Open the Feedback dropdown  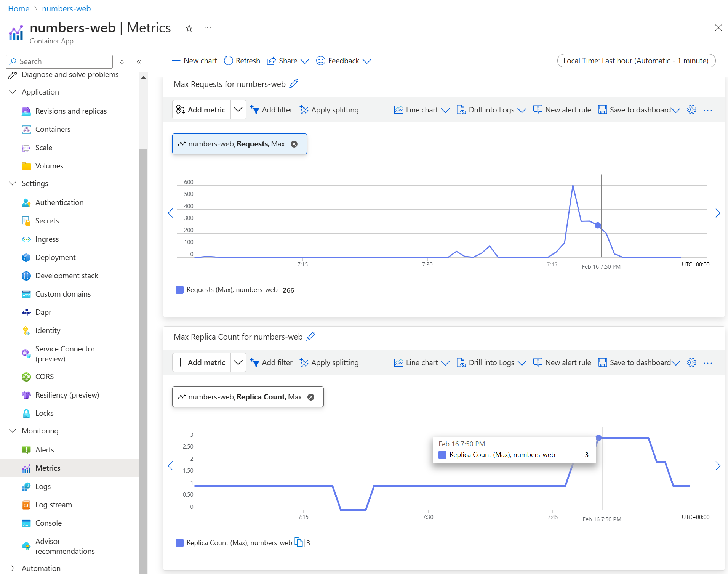(344, 61)
